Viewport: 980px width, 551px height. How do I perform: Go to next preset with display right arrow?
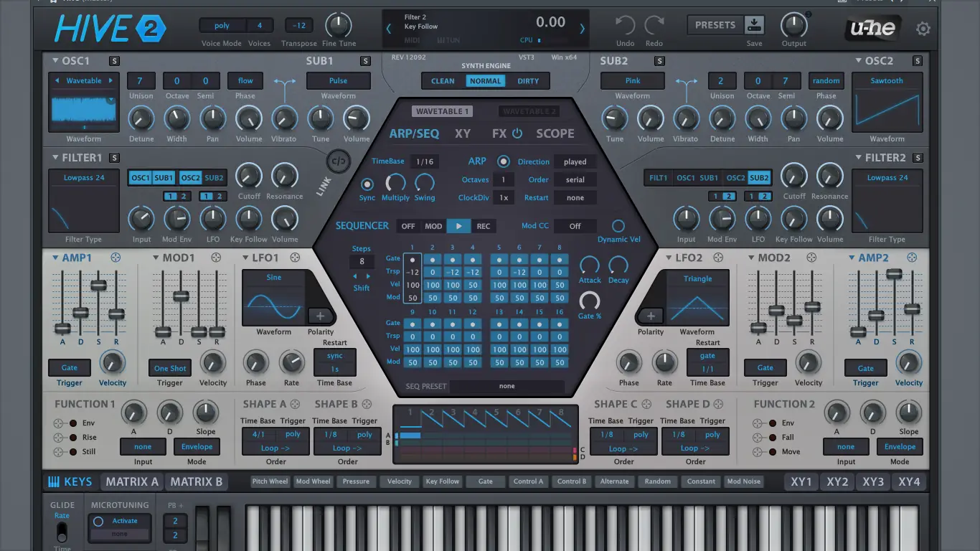[583, 29]
